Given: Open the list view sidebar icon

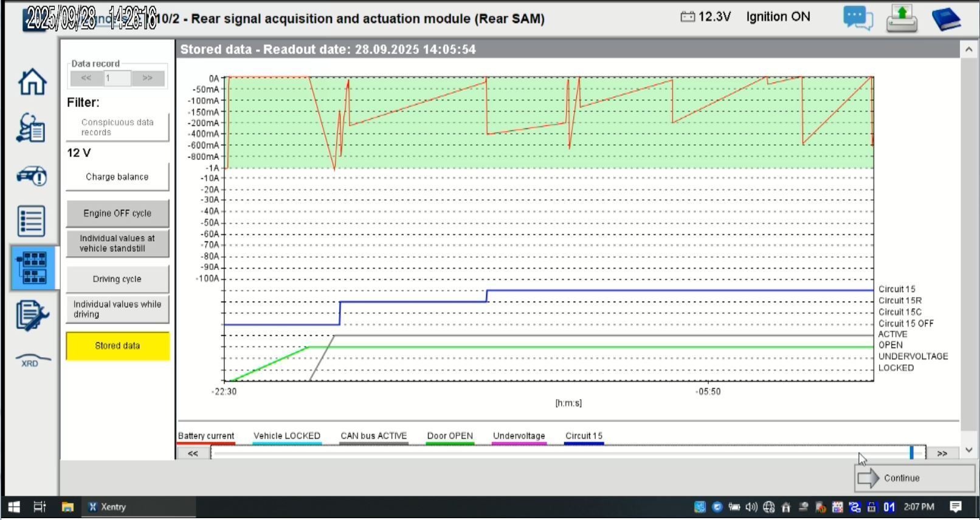Looking at the screenshot, I should [31, 221].
